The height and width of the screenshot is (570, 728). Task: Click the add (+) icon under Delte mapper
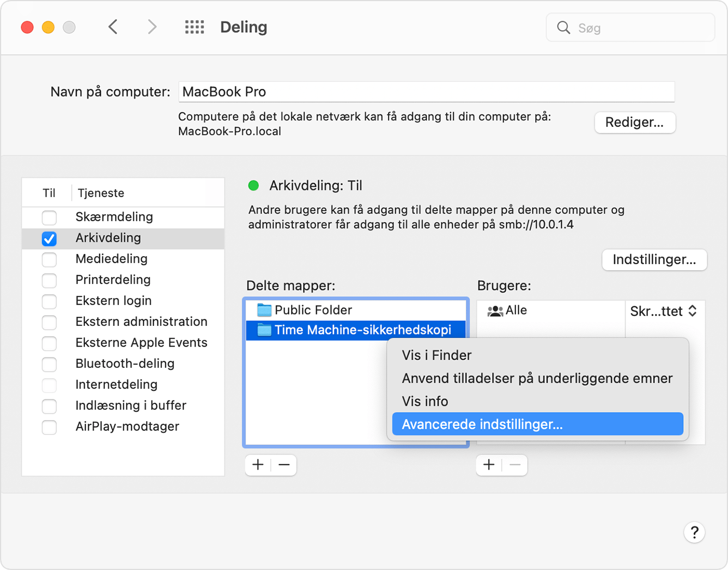click(257, 465)
